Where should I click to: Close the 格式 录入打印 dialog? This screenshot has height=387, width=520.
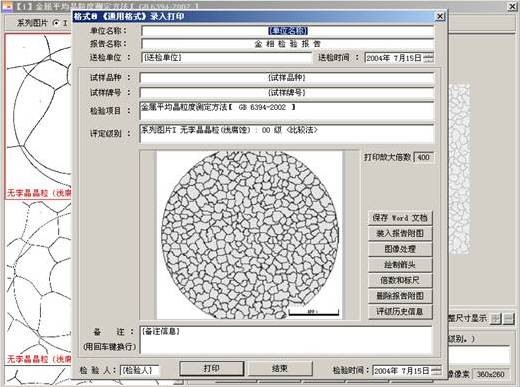click(440, 16)
